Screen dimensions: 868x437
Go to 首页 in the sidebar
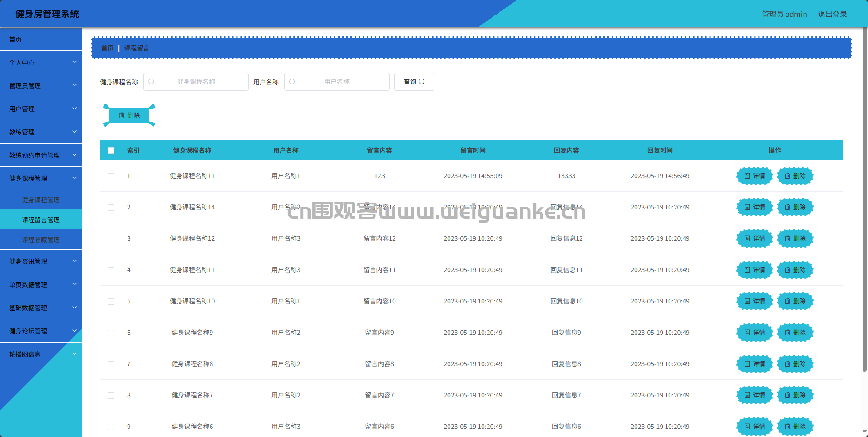click(x=41, y=39)
